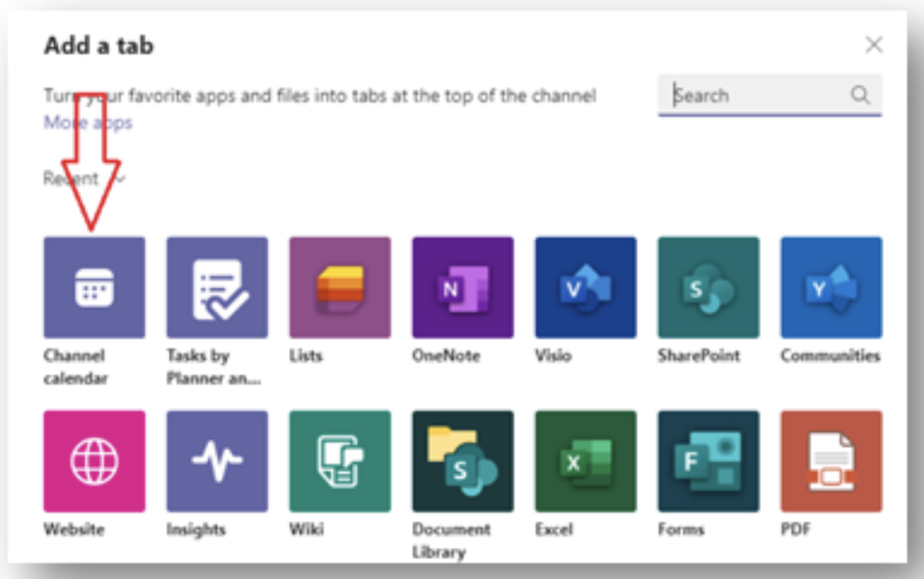Click the "Channel calendar" label text
The width and height of the screenshot is (924, 579).
tap(75, 366)
